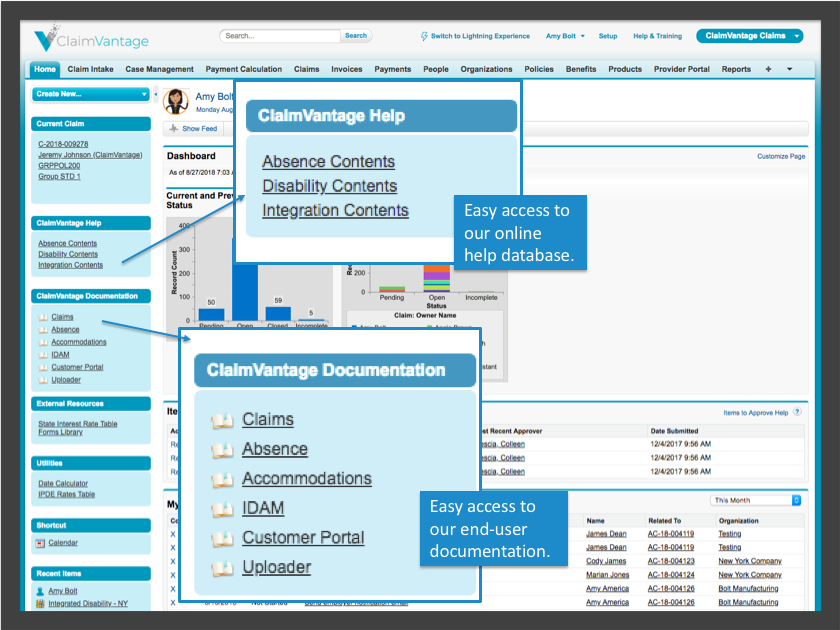The height and width of the screenshot is (630, 840).
Task: Click the Accommodations book icon
Action: tap(222, 478)
